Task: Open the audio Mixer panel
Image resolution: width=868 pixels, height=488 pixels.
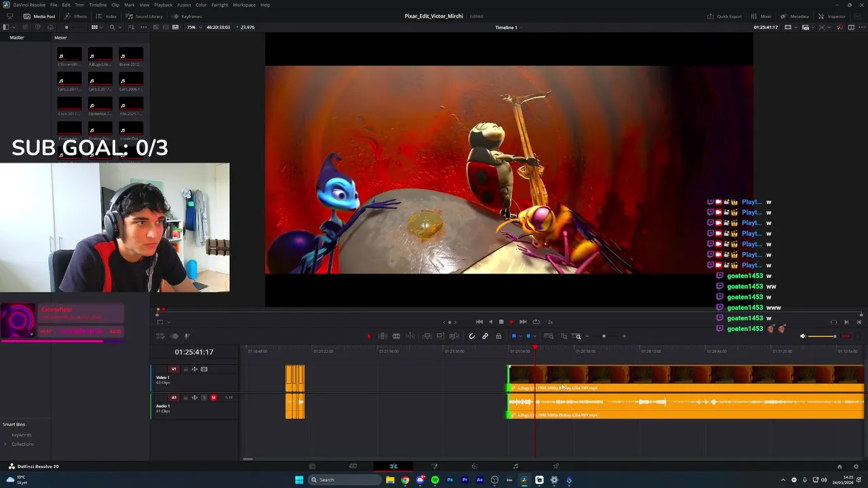Action: pyautogui.click(x=762, y=16)
